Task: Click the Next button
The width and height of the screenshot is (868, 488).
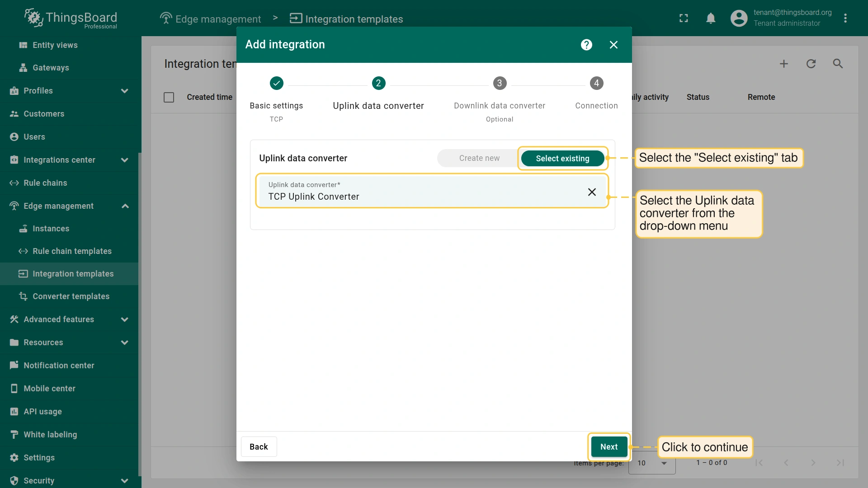Action: point(609,446)
